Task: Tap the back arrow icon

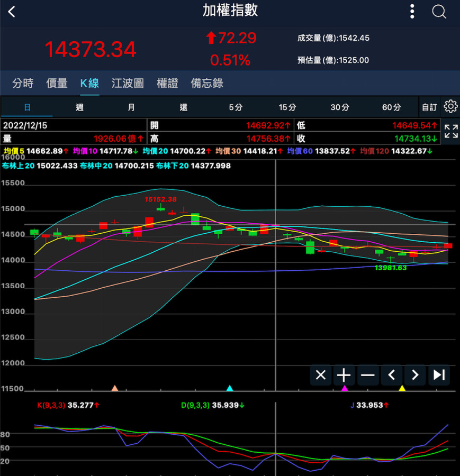Action: click(12, 12)
